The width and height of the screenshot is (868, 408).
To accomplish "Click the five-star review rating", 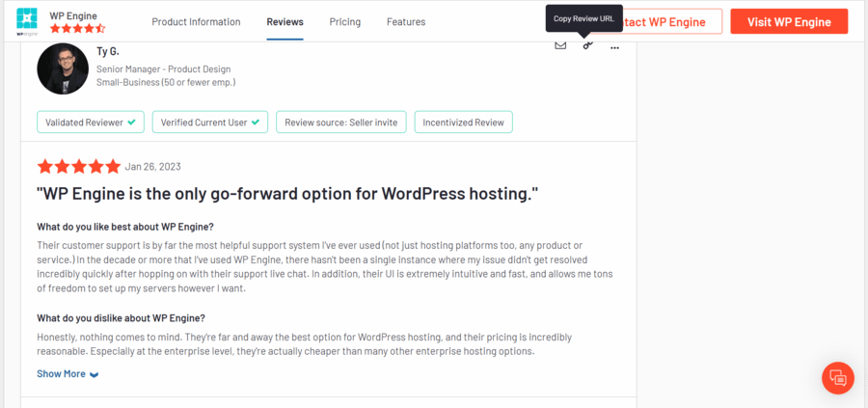I will point(79,166).
